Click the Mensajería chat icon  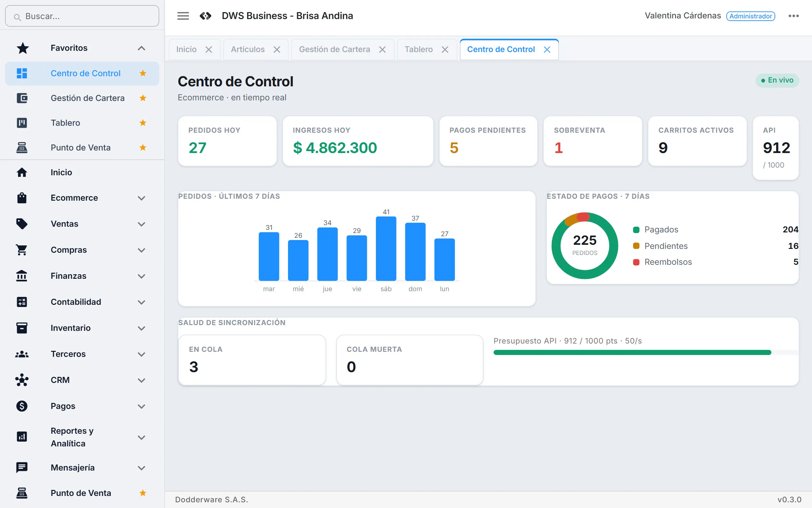coord(22,467)
